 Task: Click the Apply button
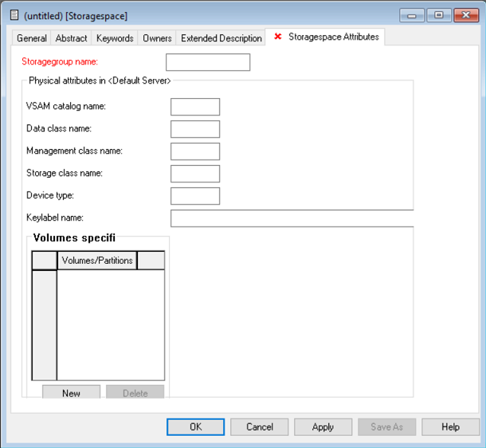click(x=323, y=427)
